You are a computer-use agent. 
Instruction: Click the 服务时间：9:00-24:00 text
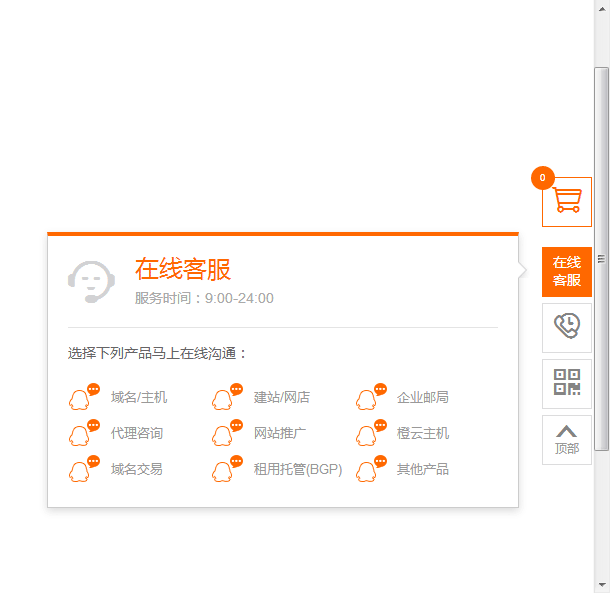pyautogui.click(x=204, y=298)
